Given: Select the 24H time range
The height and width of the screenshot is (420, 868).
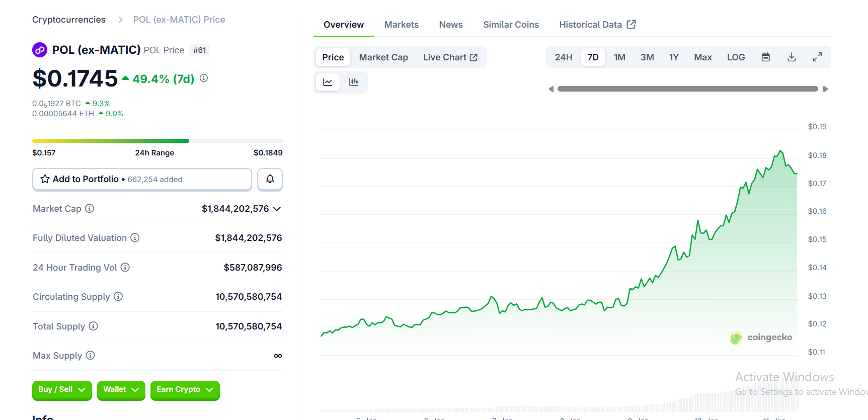Looking at the screenshot, I should click(x=564, y=57).
